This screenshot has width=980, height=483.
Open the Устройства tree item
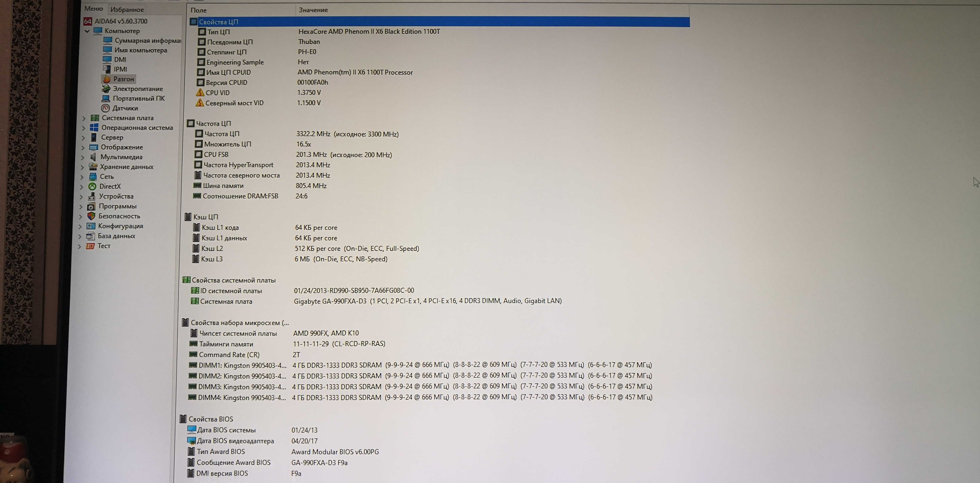(116, 196)
